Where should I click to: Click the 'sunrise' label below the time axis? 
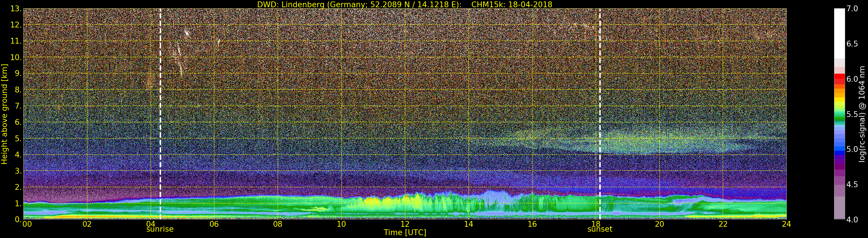pos(160,229)
